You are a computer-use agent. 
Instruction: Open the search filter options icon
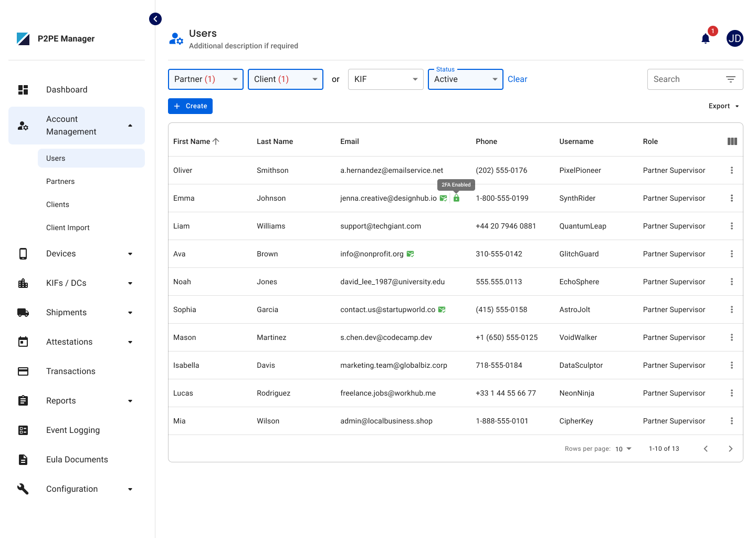731,79
